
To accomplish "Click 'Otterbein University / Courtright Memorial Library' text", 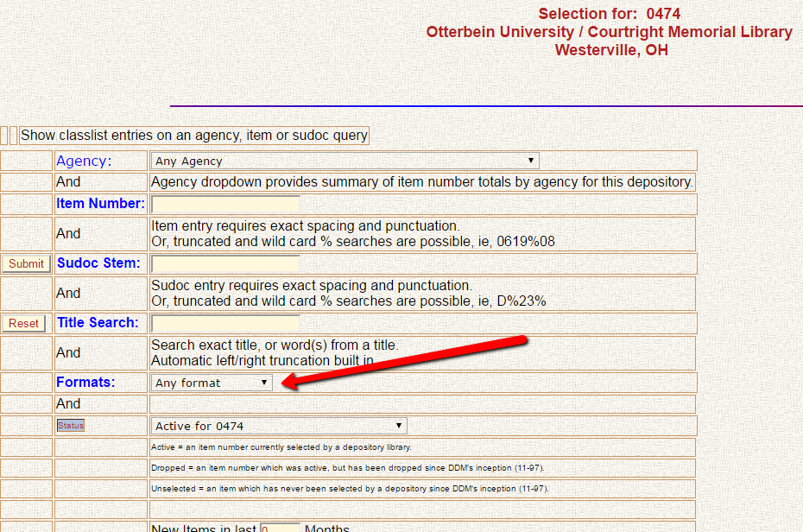I will tap(610, 32).
